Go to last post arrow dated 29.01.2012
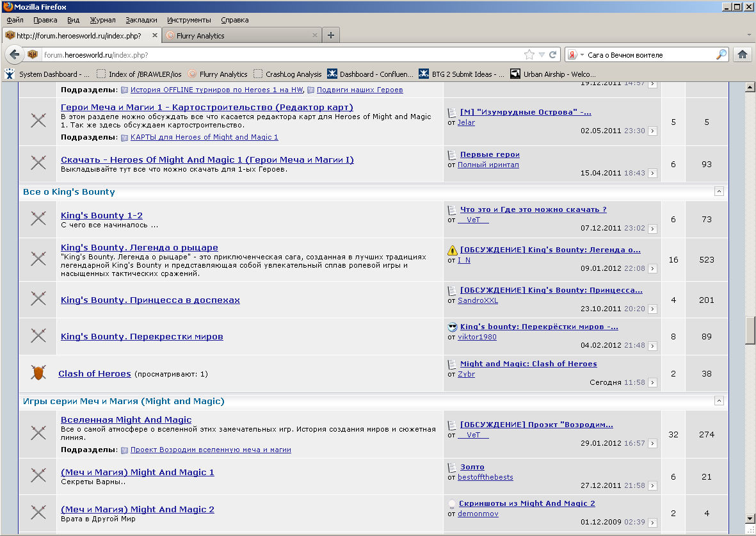This screenshot has width=756, height=536. click(652, 443)
